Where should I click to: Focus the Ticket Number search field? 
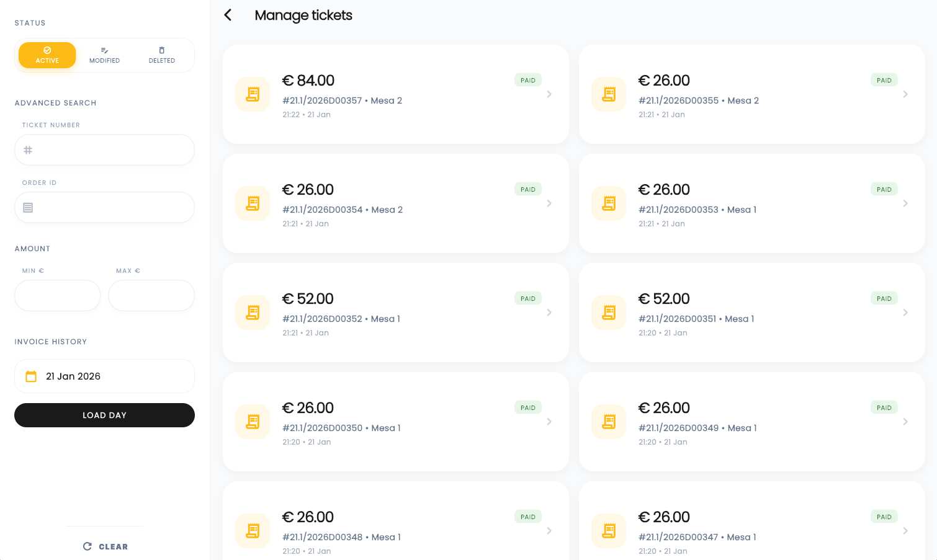(x=104, y=150)
